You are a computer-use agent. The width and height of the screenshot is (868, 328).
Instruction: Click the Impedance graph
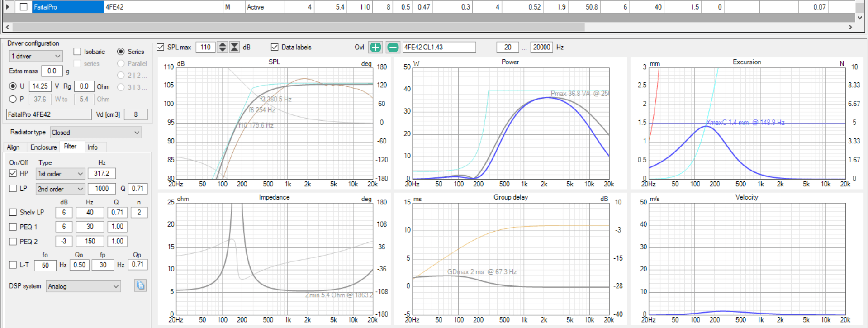(274, 259)
